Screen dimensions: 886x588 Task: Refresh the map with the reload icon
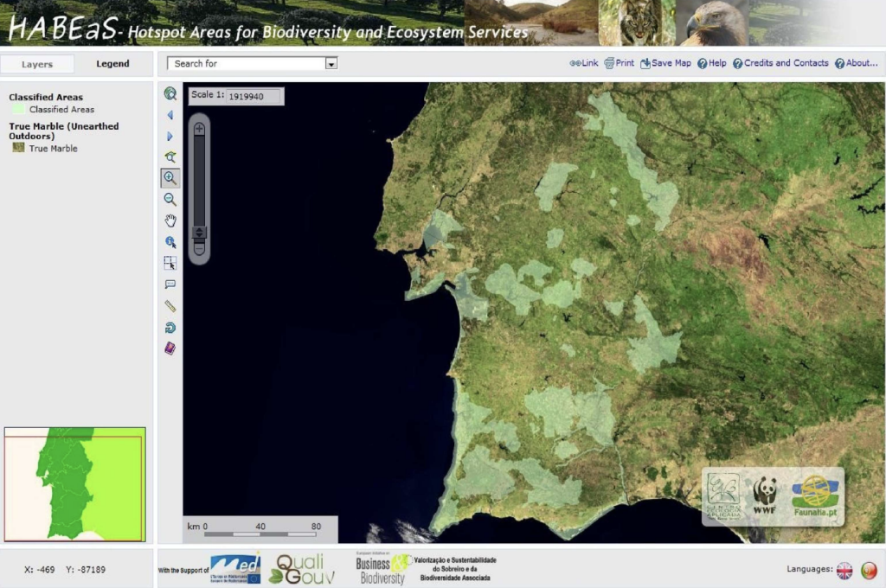point(170,328)
